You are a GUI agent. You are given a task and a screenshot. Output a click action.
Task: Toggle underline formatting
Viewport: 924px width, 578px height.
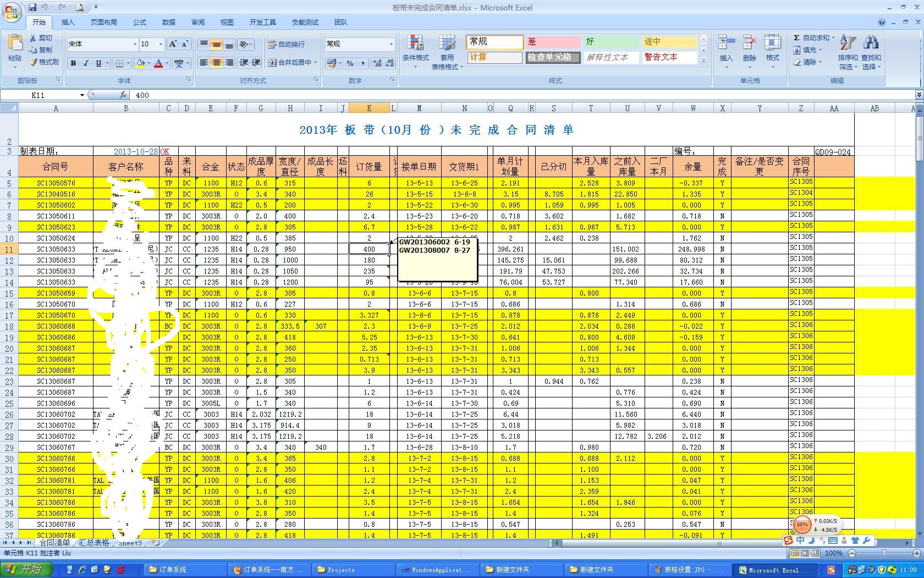tap(98, 63)
